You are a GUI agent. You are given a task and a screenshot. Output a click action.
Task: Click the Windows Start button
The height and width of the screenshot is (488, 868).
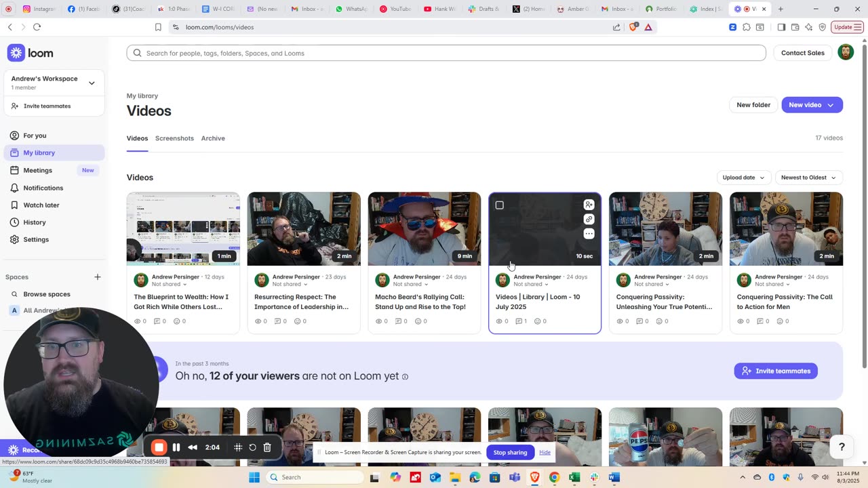pyautogui.click(x=254, y=477)
